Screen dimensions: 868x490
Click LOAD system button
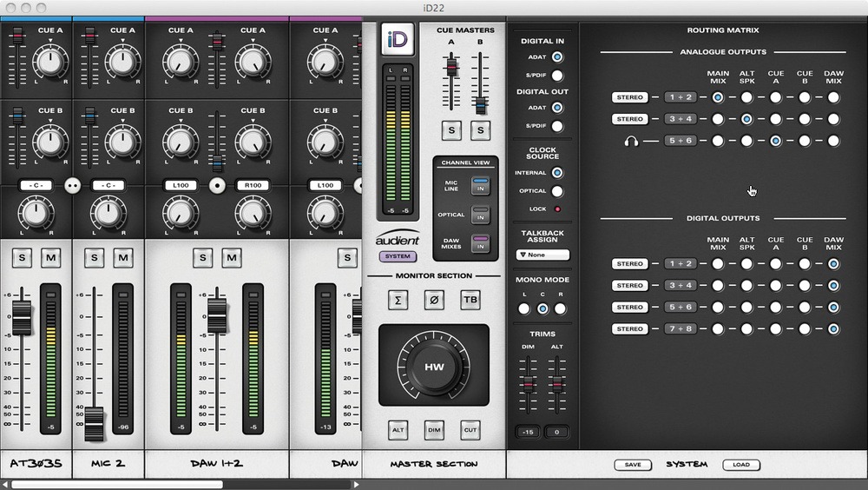coord(741,465)
